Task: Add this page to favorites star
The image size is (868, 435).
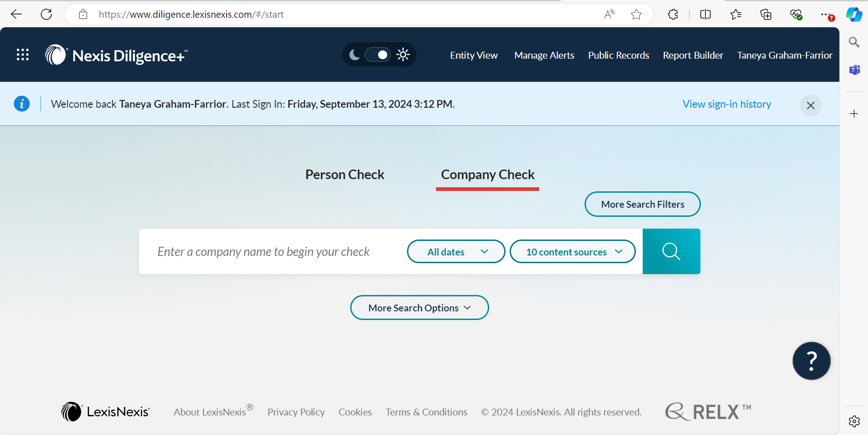Action: tap(636, 15)
